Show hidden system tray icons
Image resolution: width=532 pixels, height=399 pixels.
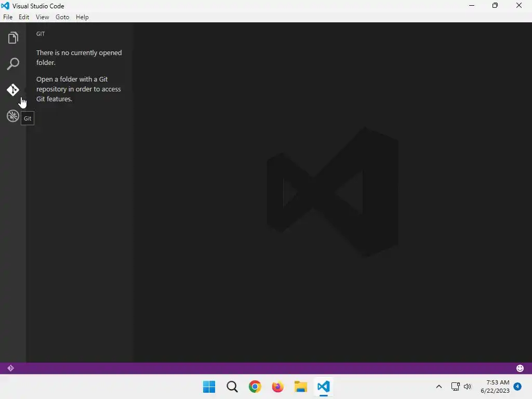[x=438, y=387]
